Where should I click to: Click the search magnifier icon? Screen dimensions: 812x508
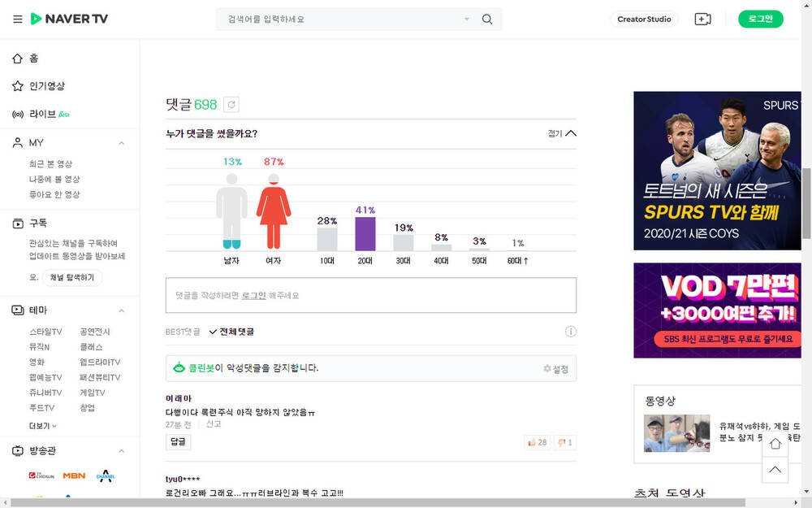pyautogui.click(x=487, y=20)
